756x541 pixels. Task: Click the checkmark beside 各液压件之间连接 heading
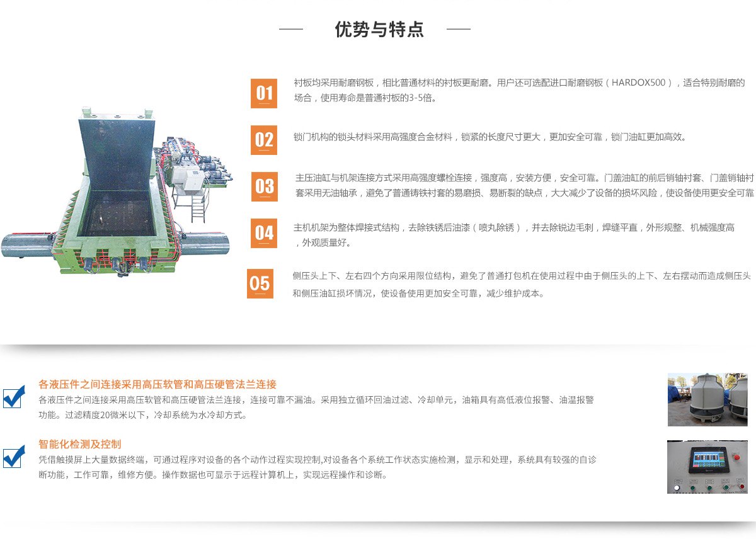(x=14, y=397)
